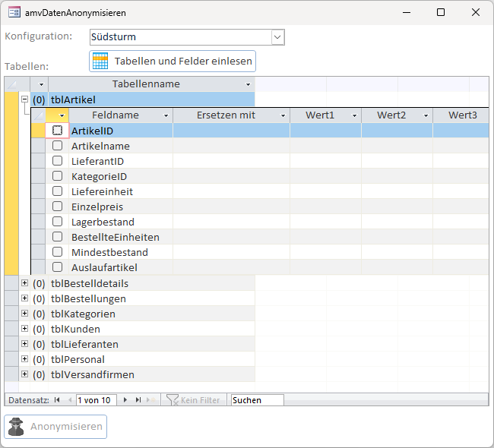Click Tabellen und Felder einlesen button
This screenshot has width=494, height=448.
point(172,61)
